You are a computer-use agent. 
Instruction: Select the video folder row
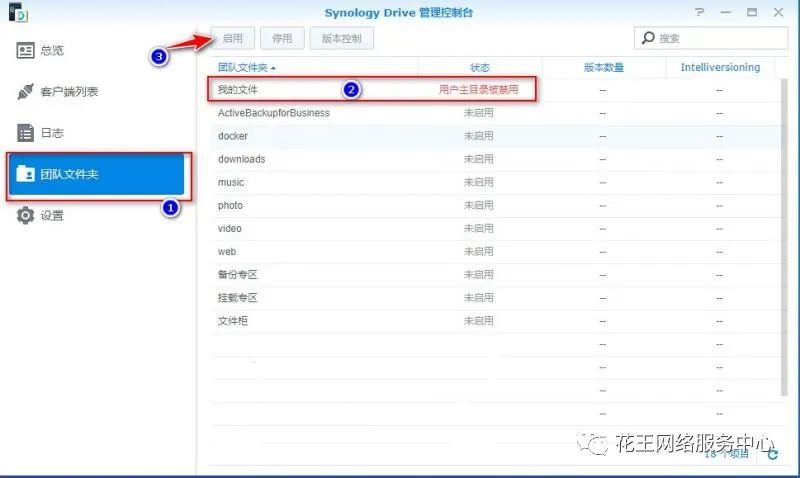click(x=495, y=229)
